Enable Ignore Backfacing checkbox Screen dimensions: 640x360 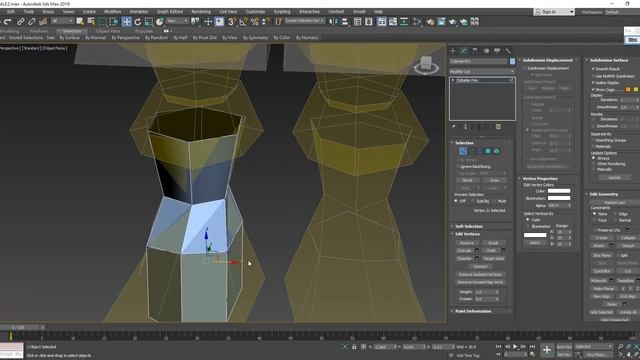point(458,167)
